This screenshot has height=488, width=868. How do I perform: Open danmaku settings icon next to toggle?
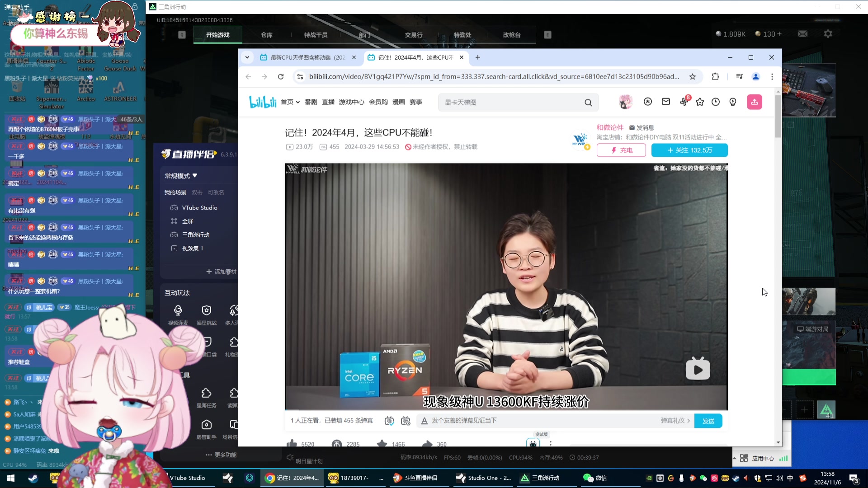(406, 421)
